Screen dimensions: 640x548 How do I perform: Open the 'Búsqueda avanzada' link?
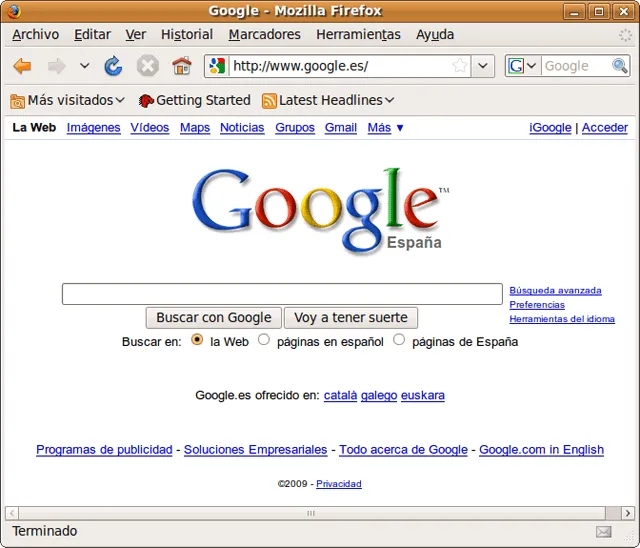(x=556, y=291)
